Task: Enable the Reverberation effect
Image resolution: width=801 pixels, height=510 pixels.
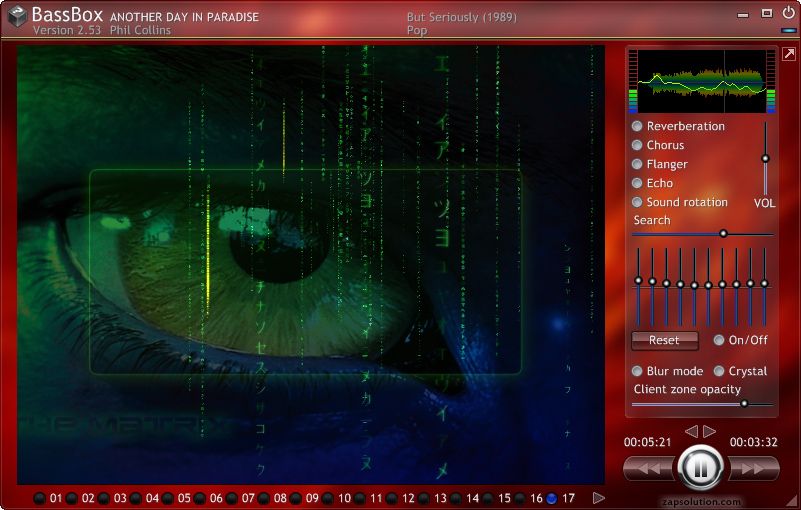Action: click(637, 126)
